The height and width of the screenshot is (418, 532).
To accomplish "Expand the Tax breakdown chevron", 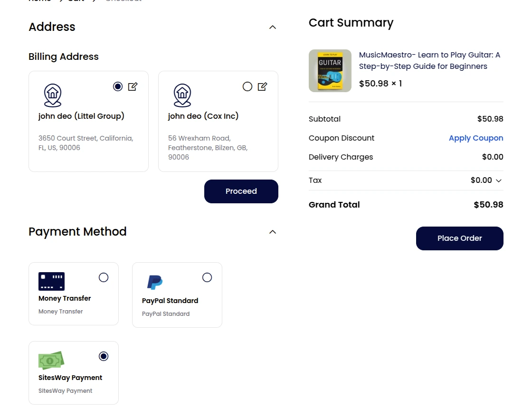I will click(499, 180).
